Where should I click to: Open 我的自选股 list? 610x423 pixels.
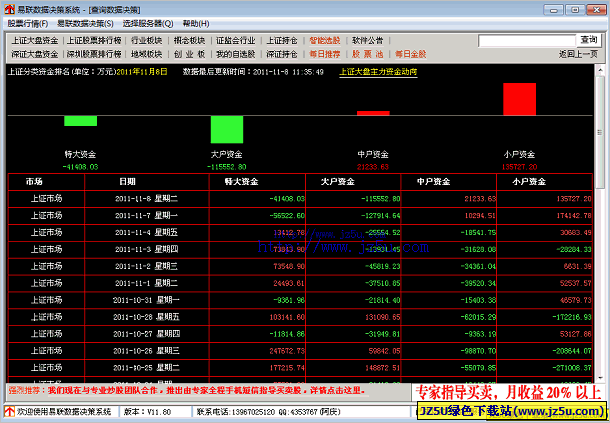coord(235,54)
